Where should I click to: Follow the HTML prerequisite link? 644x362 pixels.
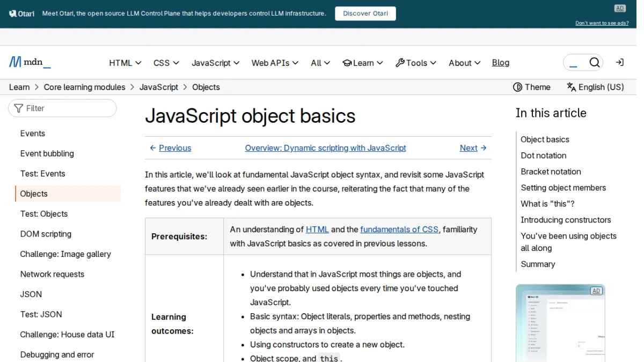tap(317, 230)
